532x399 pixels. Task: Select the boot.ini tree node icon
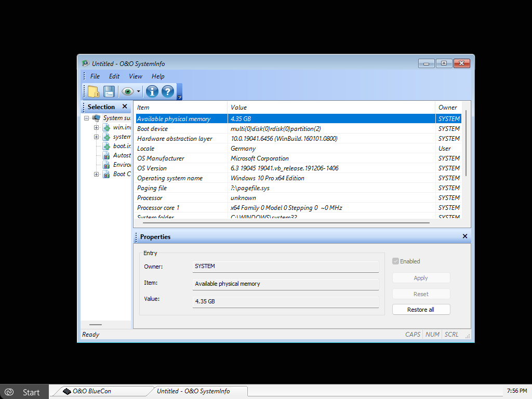(x=107, y=146)
